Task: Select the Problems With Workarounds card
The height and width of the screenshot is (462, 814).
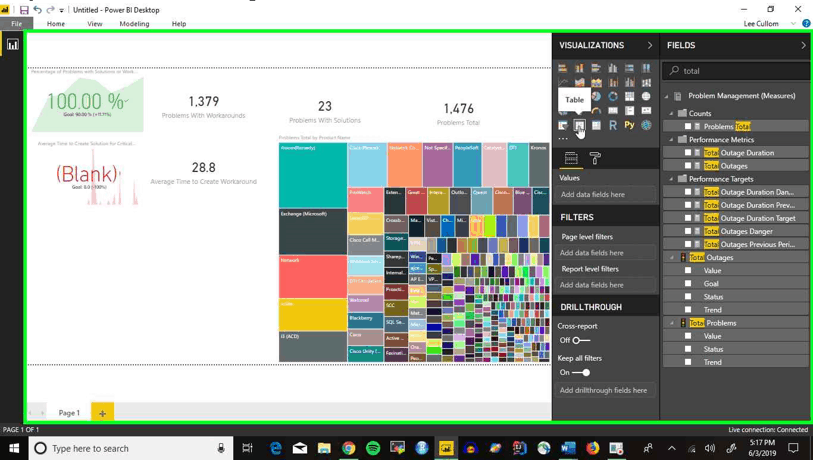Action: 204,107
